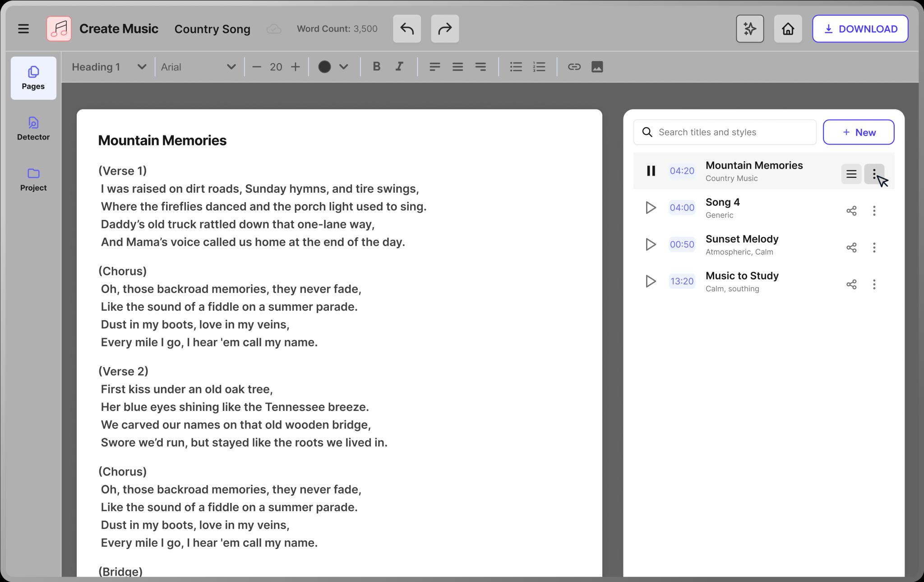The image size is (924, 582).
Task: Toggle italic formatting
Action: (399, 67)
